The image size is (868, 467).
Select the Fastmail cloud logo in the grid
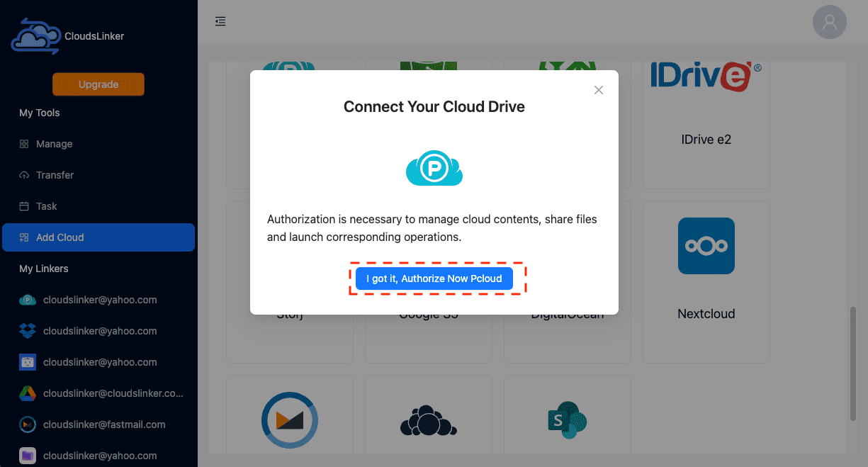(290, 420)
